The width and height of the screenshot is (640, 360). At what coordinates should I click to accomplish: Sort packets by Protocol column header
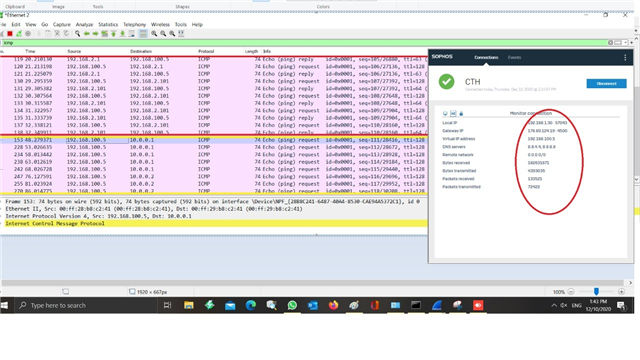coord(206,51)
